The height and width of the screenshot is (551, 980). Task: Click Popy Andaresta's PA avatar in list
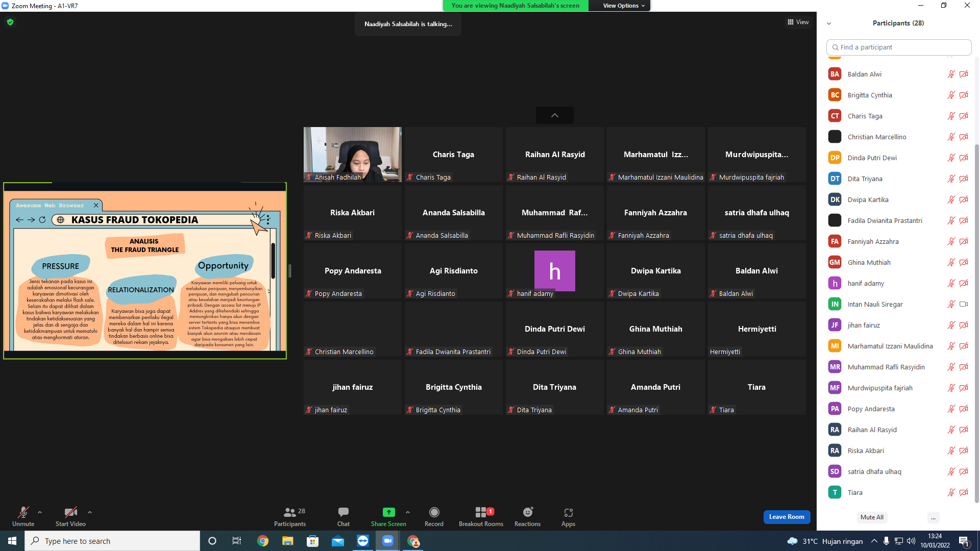835,409
